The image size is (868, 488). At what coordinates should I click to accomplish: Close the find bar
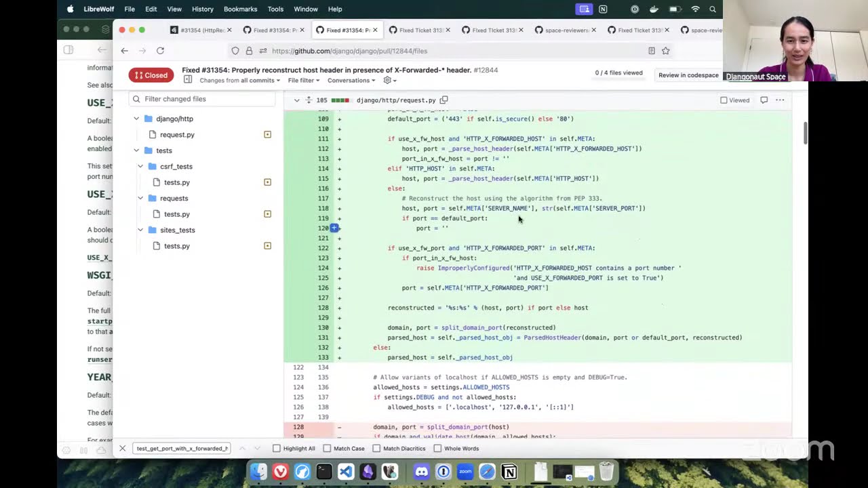point(122,449)
